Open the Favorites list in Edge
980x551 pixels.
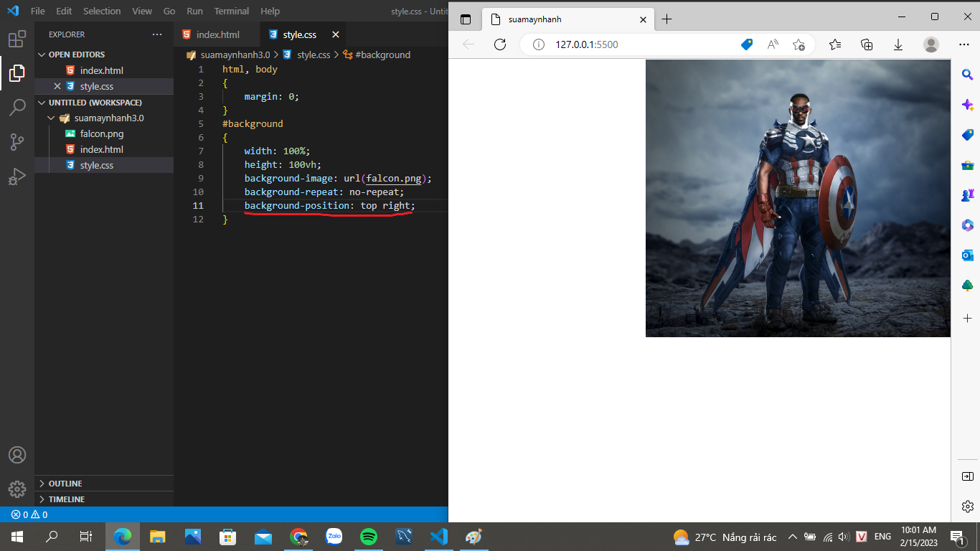point(835,44)
